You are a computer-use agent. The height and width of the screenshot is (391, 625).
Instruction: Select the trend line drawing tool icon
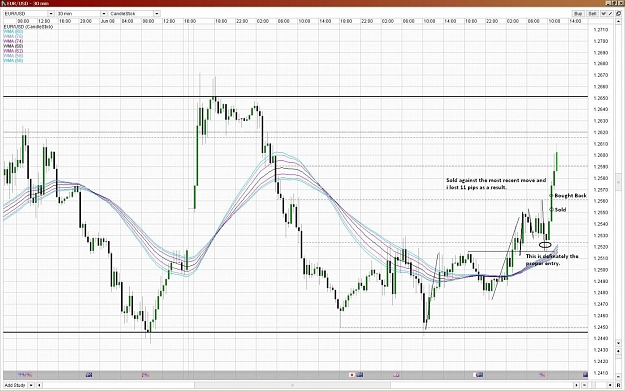click(x=610, y=14)
